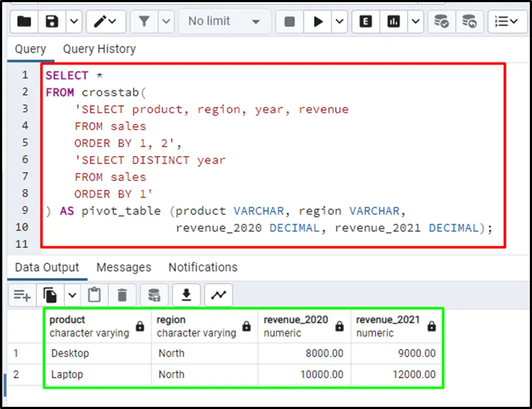Click the Explain Analyze chart icon
The height and width of the screenshot is (409, 532).
pos(393,22)
